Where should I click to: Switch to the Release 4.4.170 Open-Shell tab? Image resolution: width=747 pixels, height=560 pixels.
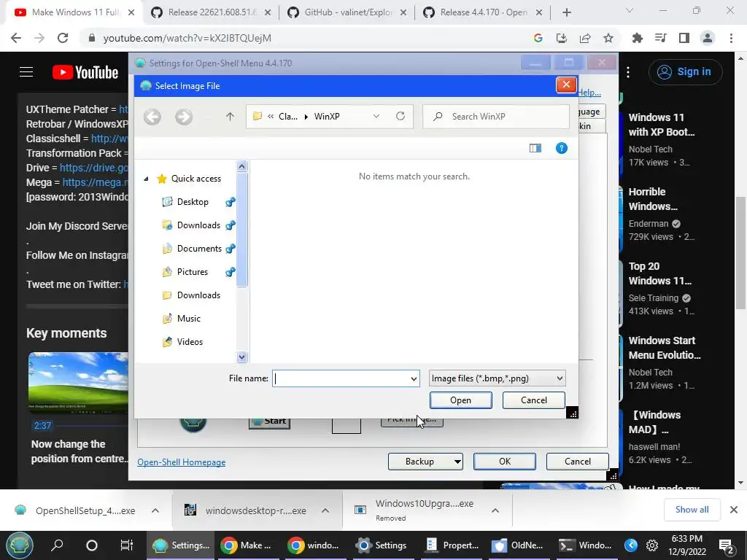click(483, 12)
